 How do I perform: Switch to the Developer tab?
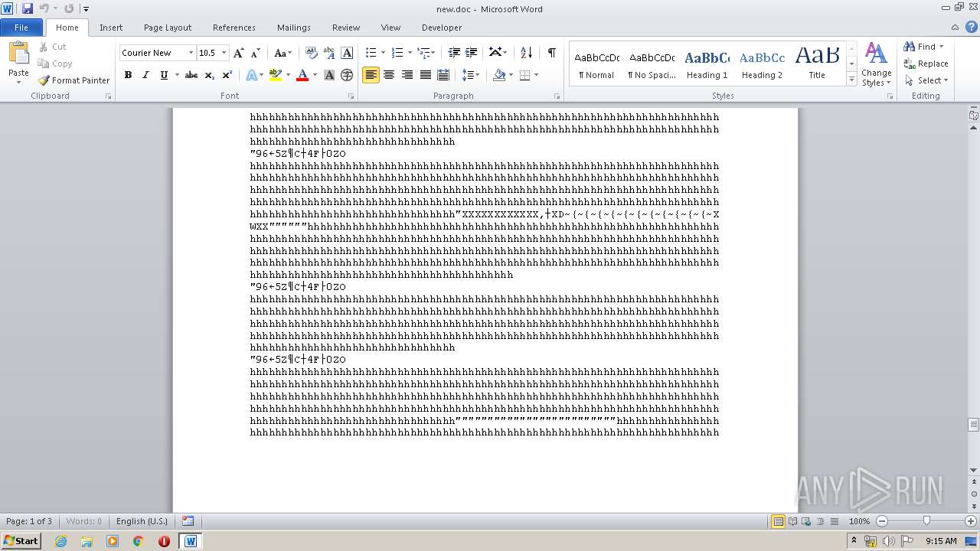tap(442, 28)
